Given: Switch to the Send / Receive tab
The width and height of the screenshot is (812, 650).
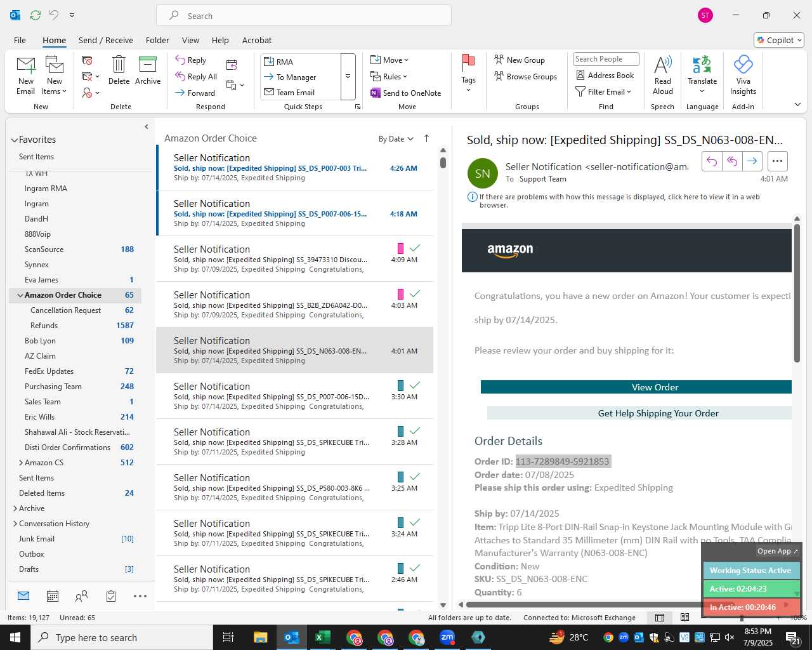Looking at the screenshot, I should point(106,40).
